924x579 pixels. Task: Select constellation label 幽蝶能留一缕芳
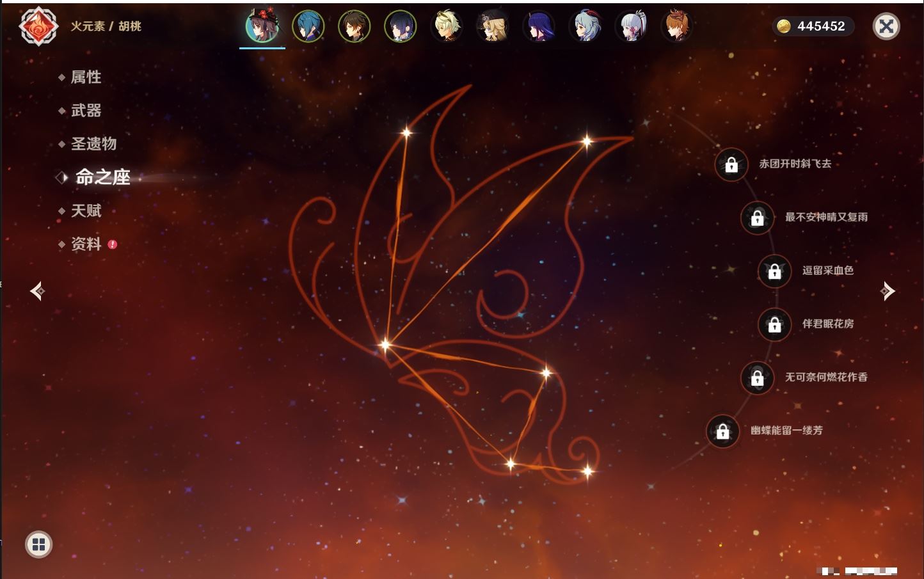(x=786, y=431)
